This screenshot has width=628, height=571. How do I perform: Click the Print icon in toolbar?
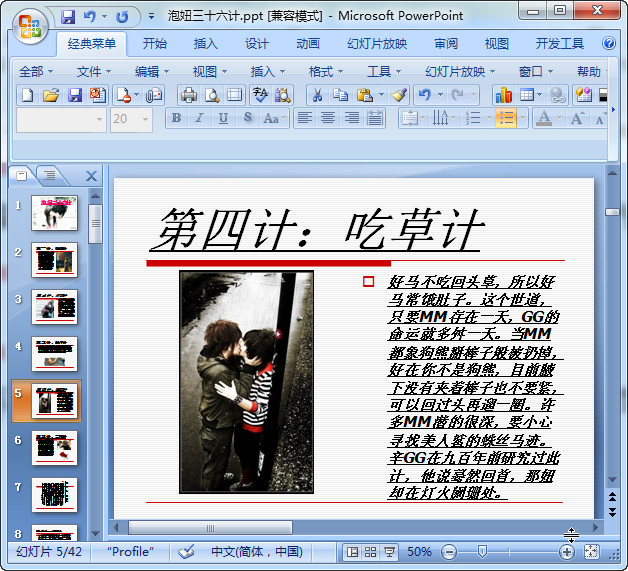point(189,95)
